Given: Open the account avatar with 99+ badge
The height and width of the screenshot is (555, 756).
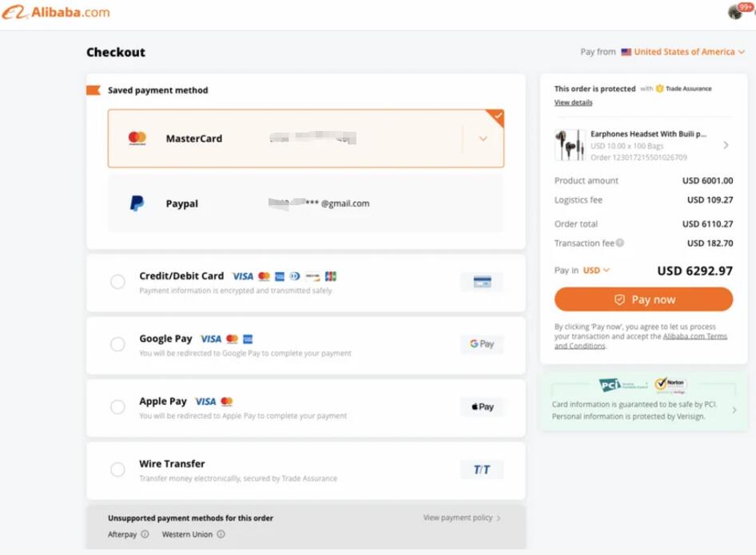Looking at the screenshot, I should tap(736, 12).
